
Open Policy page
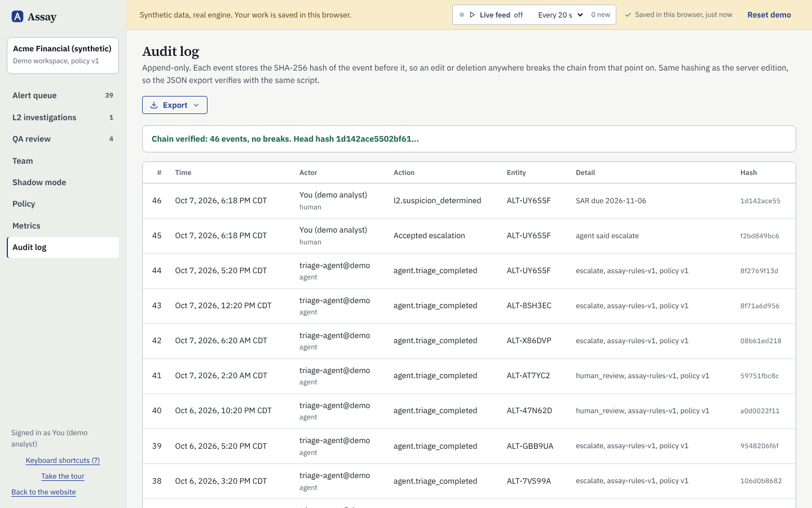pyautogui.click(x=63, y=204)
